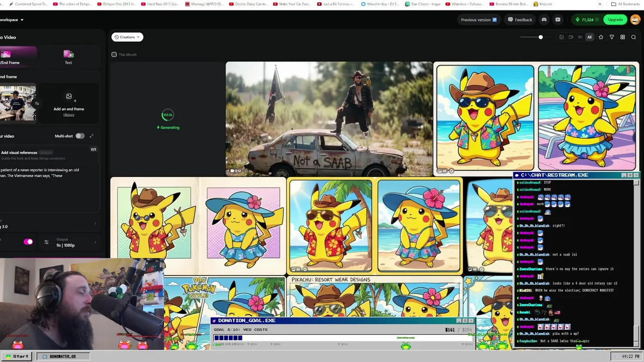Expand the bookmarks overflow chevron

click(x=600, y=4)
